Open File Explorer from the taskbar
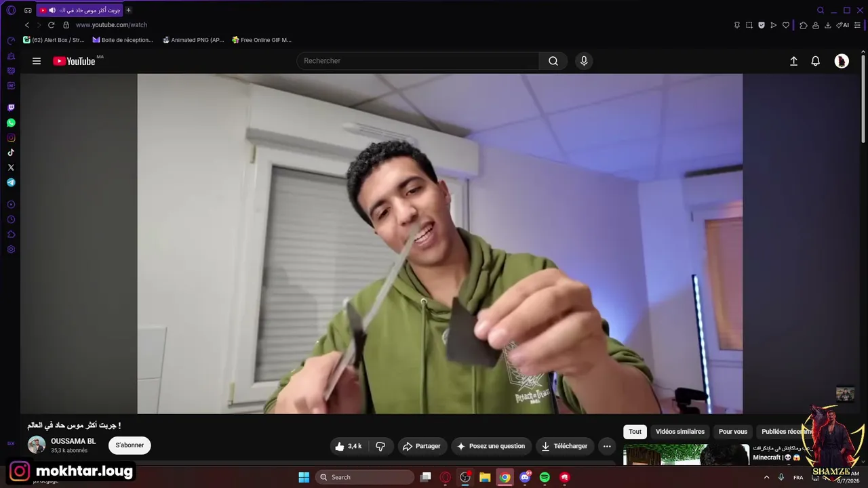Viewport: 868px width, 488px height. click(x=485, y=477)
